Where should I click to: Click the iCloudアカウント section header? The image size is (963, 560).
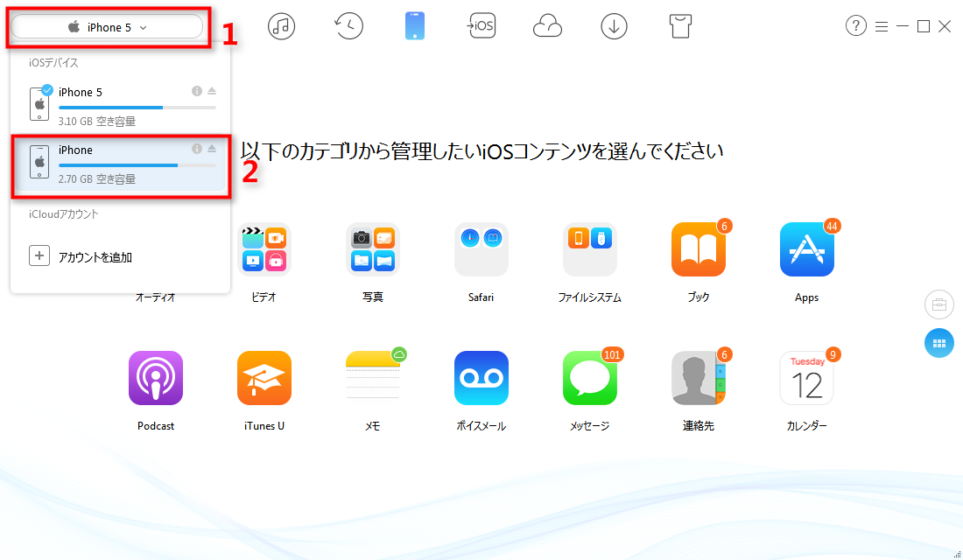[x=63, y=214]
